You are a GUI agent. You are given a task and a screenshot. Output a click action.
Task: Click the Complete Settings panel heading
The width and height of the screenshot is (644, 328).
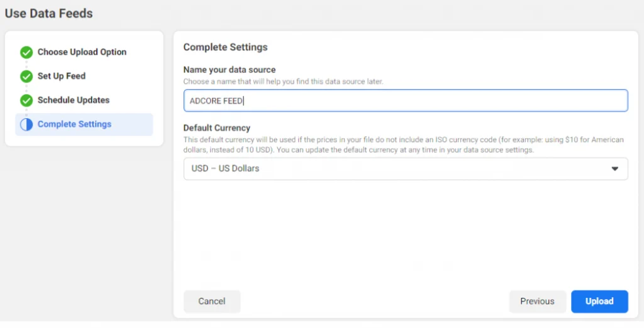point(225,47)
